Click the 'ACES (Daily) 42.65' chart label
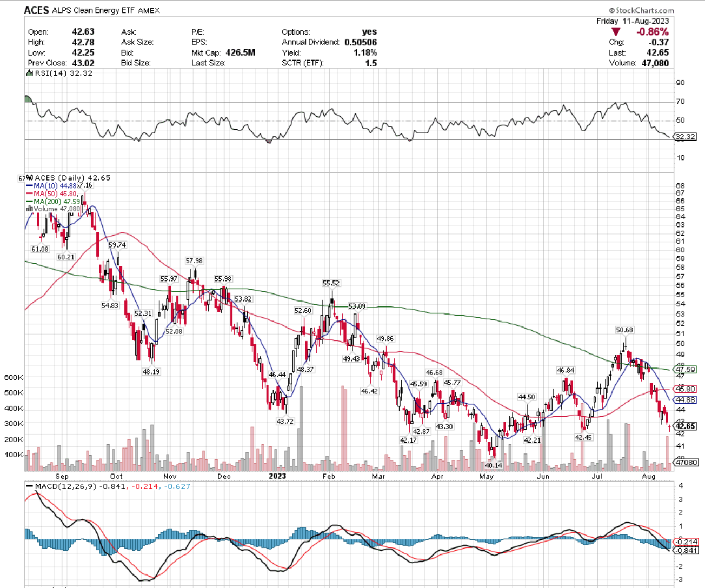 coord(72,178)
